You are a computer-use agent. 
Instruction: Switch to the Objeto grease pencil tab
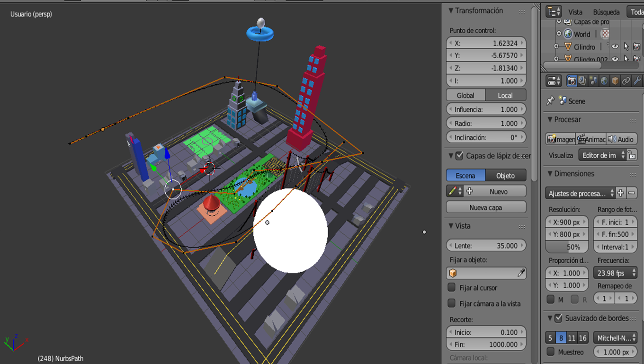click(506, 176)
